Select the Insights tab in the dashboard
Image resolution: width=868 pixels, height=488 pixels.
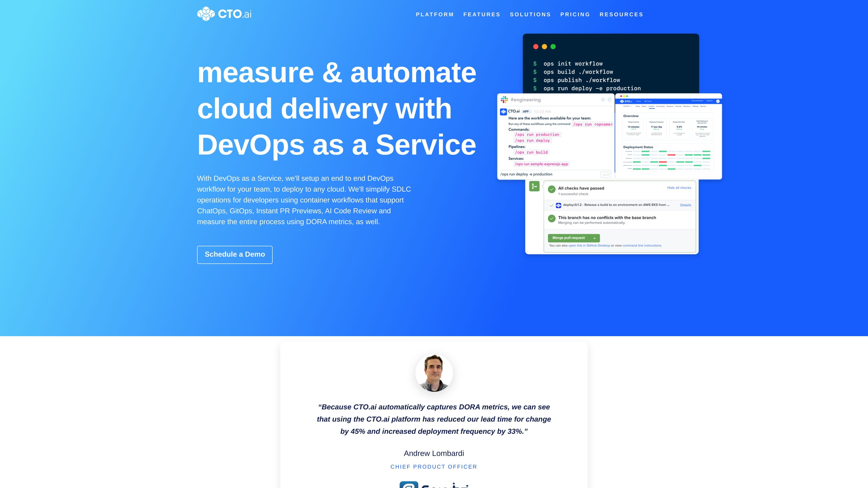tap(651, 106)
